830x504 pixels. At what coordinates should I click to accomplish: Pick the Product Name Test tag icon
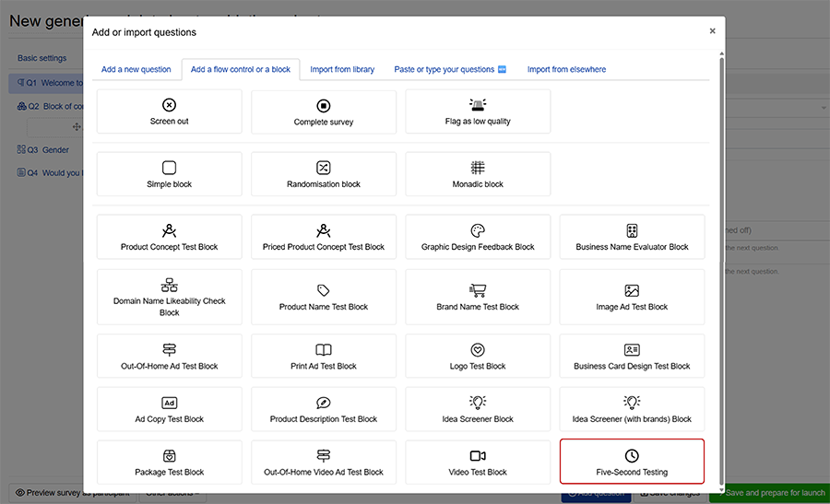[x=324, y=290]
